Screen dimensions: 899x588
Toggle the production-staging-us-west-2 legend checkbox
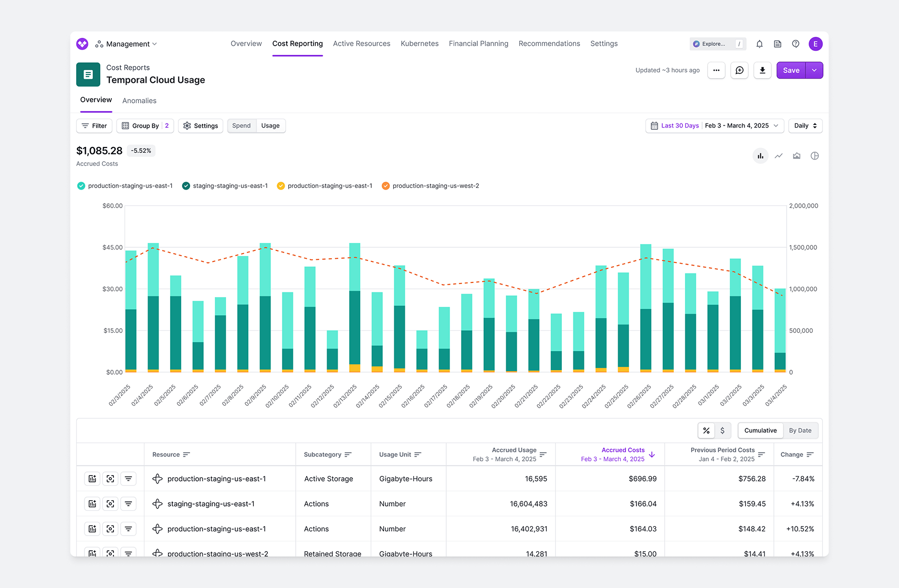pyautogui.click(x=385, y=186)
